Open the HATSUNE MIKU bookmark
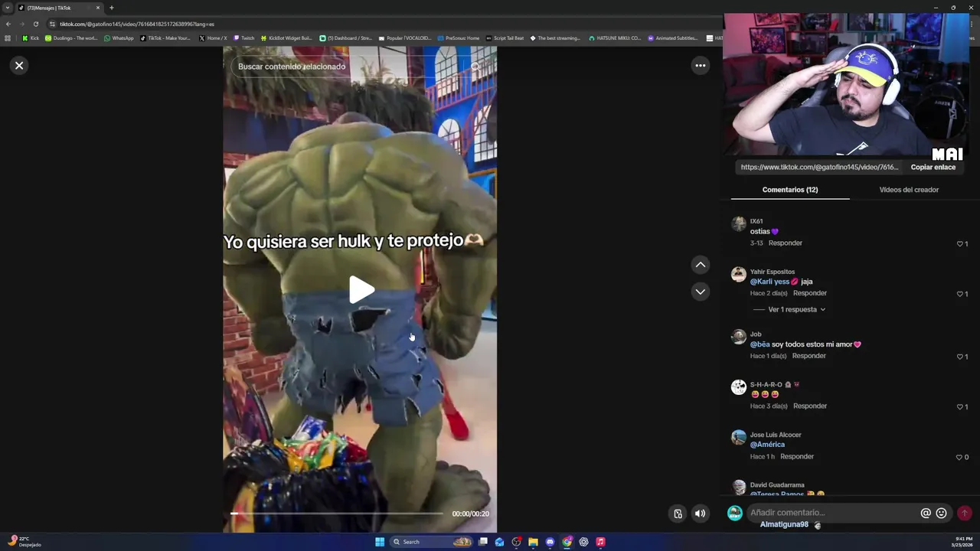Viewport: 980px width, 551px height. (x=615, y=38)
